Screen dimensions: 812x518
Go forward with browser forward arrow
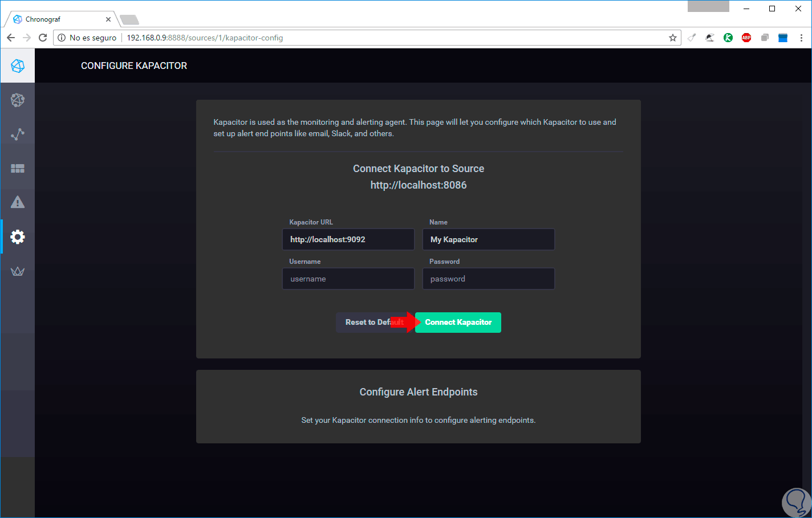tap(27, 38)
